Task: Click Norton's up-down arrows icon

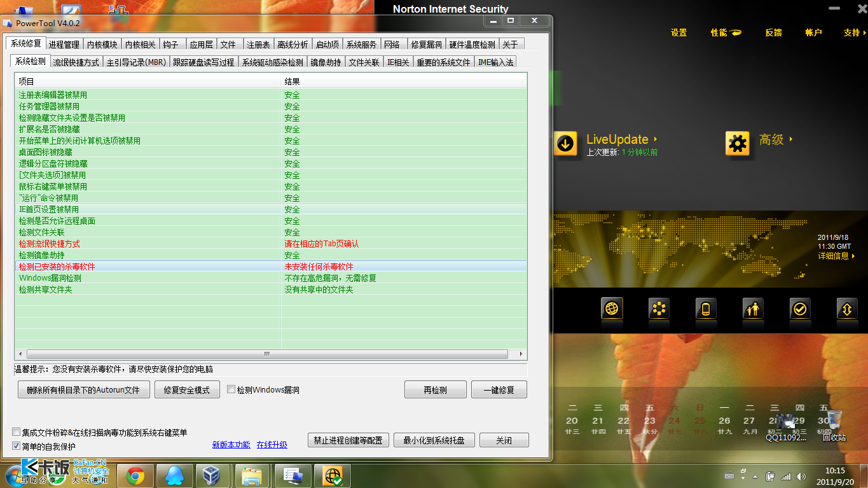Action: (847, 309)
